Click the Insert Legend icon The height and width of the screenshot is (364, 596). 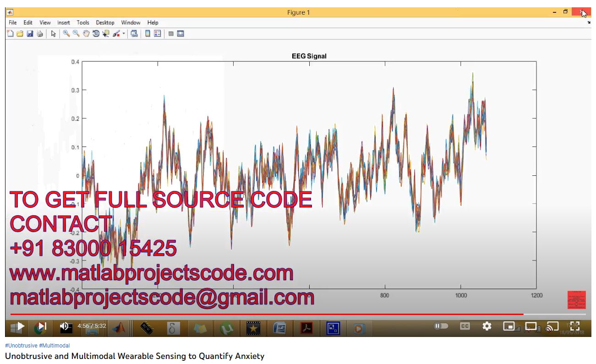(x=158, y=33)
